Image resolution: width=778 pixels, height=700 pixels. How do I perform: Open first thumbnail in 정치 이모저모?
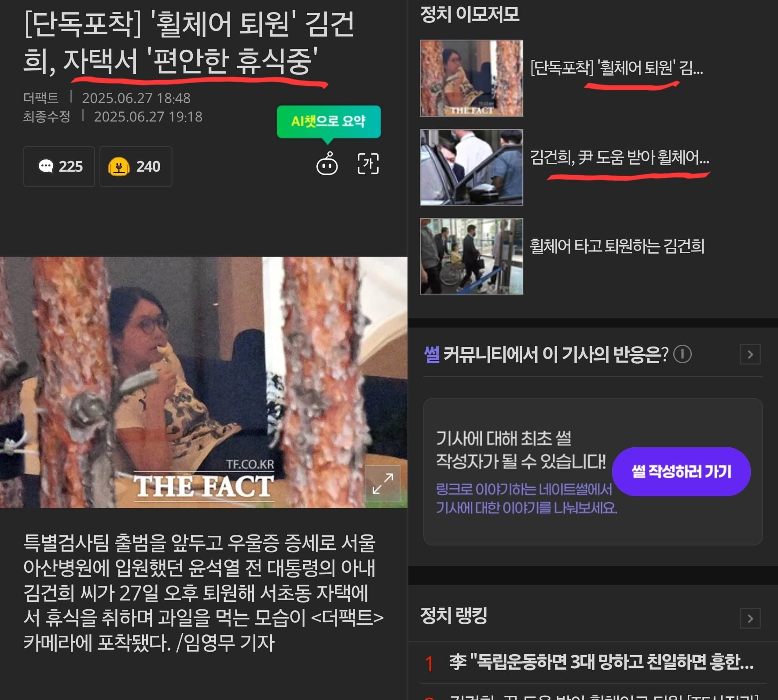click(x=471, y=78)
